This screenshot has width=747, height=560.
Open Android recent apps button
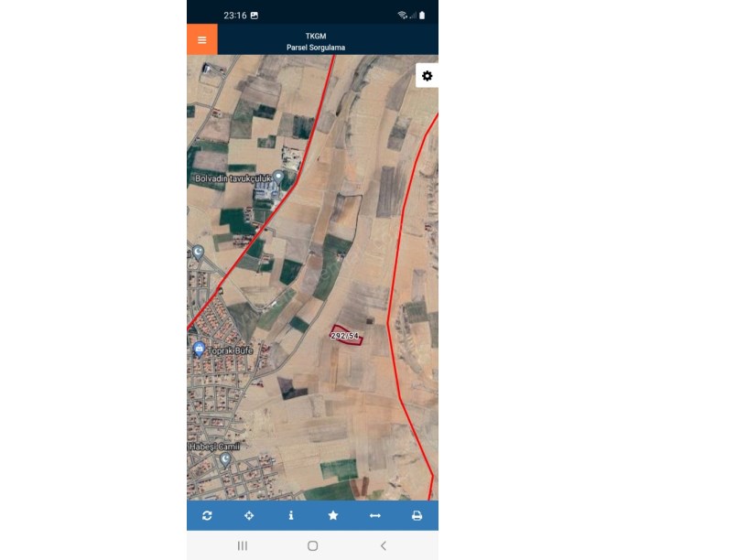[x=243, y=545]
